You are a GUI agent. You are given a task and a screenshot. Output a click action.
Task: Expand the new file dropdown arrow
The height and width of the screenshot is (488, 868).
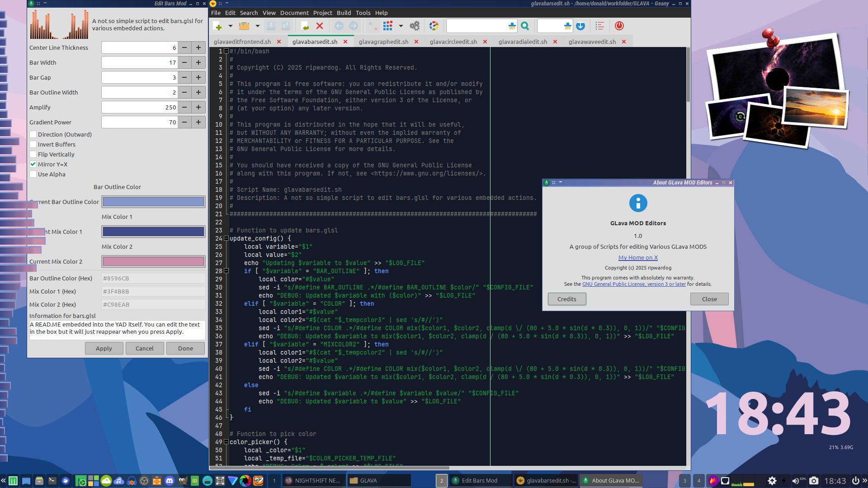click(x=230, y=26)
